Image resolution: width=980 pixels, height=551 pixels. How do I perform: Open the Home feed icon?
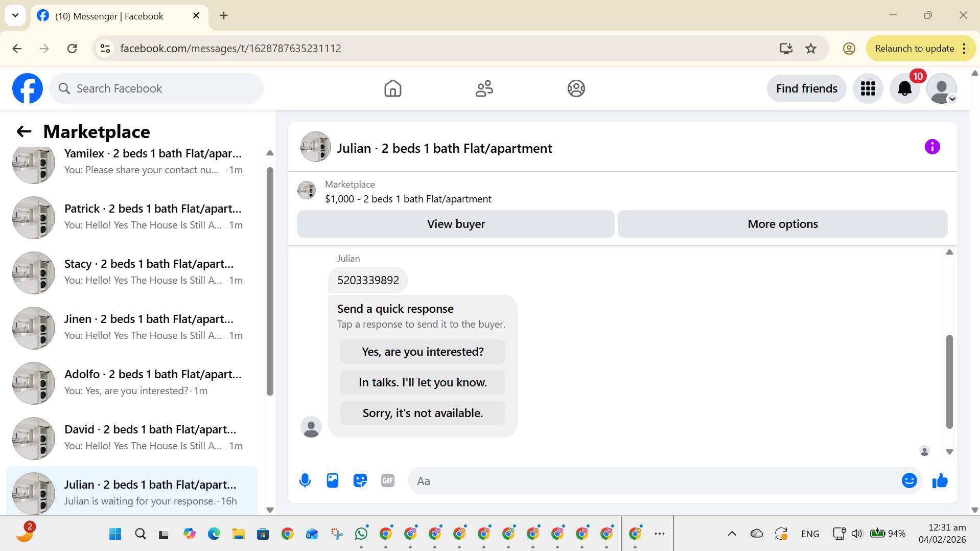pos(392,88)
